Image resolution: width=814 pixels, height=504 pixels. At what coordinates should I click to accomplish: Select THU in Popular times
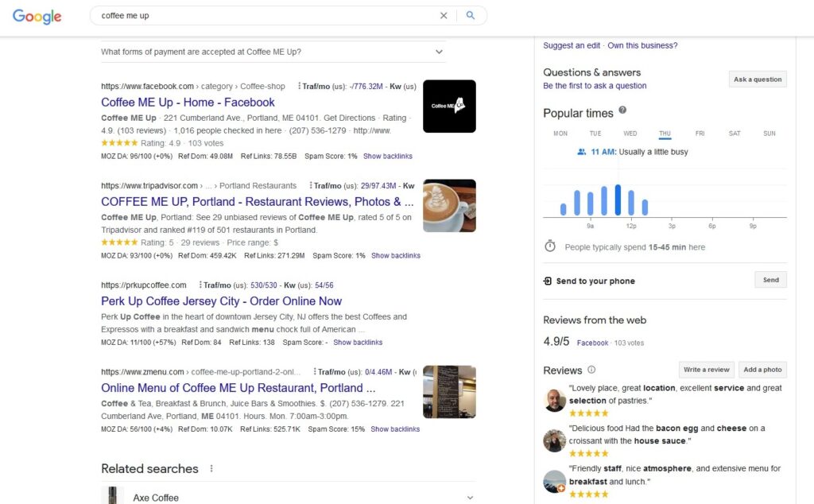click(665, 134)
